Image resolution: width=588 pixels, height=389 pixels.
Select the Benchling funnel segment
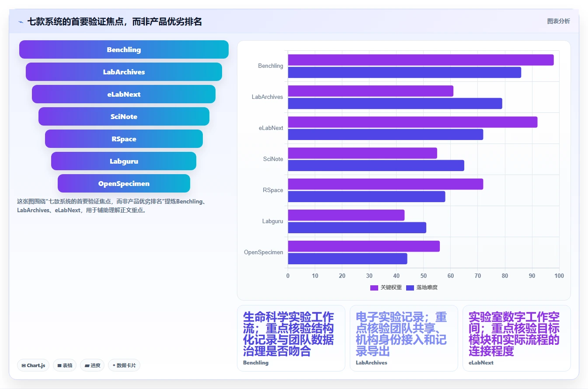pyautogui.click(x=124, y=49)
